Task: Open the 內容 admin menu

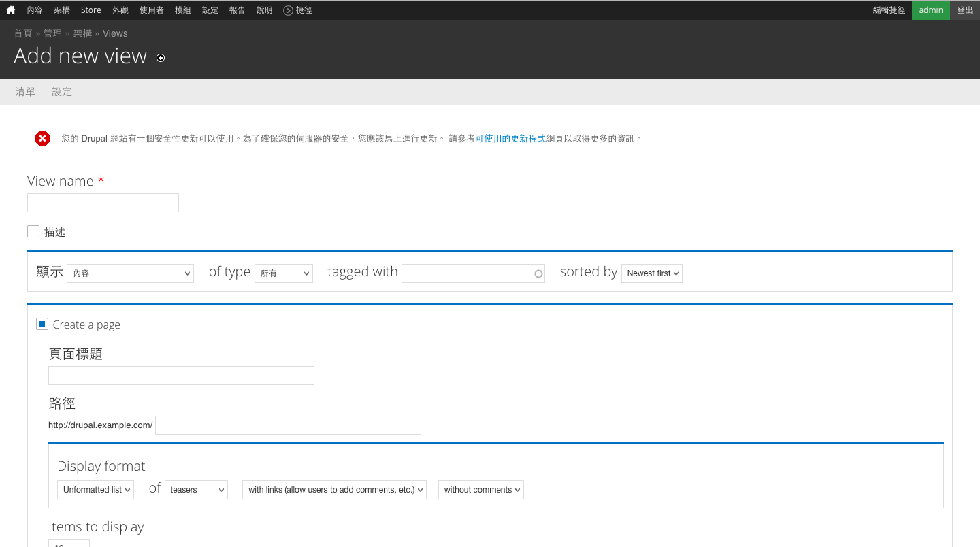Action: (35, 10)
